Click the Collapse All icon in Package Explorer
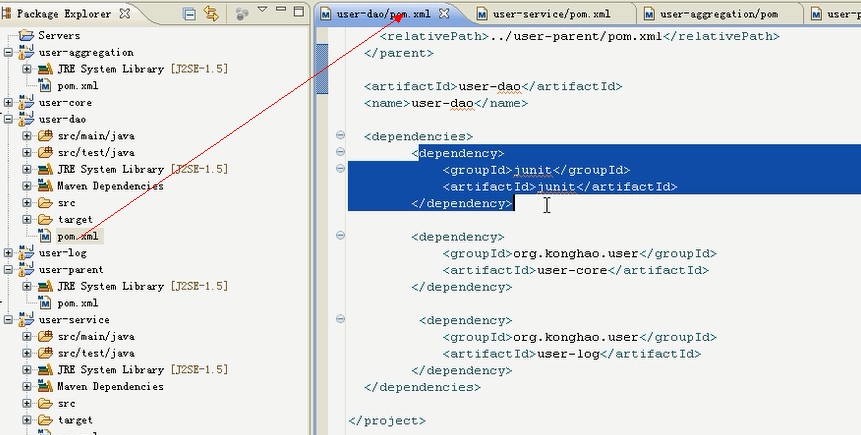Screen dimensions: 861x435 [x=190, y=14]
